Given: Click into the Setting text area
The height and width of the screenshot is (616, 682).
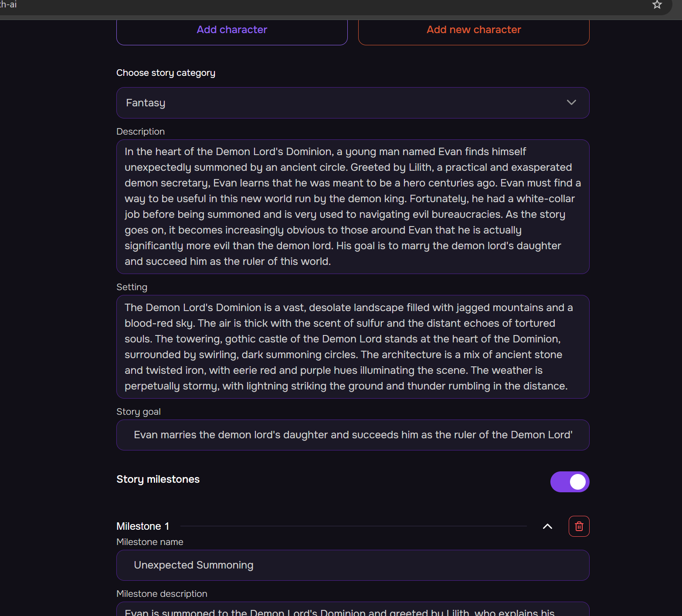Looking at the screenshot, I should click(352, 347).
